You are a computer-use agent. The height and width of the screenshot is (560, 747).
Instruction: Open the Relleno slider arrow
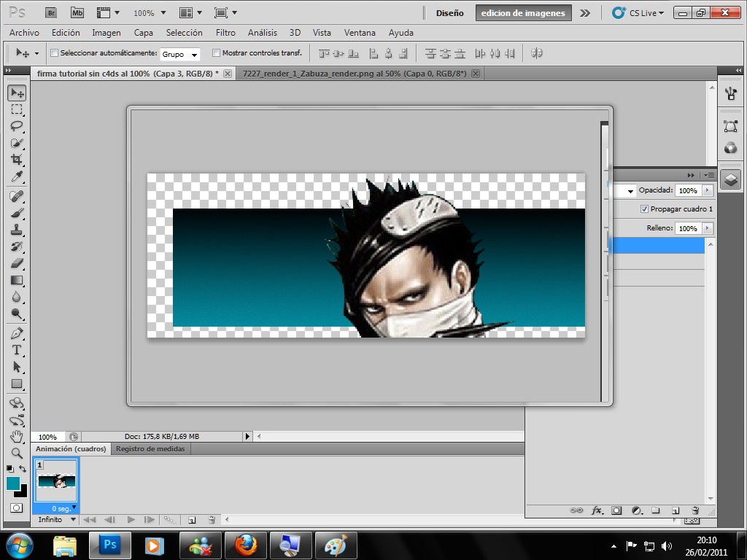tap(707, 228)
